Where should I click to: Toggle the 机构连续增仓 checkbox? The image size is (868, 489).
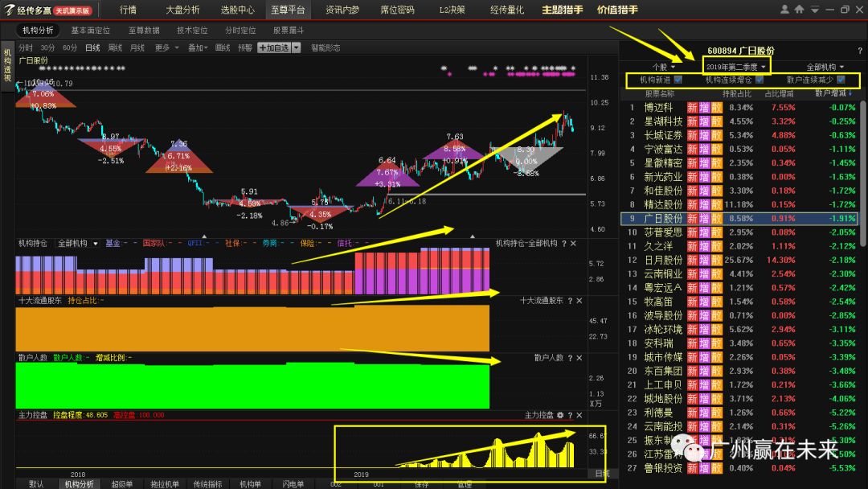[759, 80]
